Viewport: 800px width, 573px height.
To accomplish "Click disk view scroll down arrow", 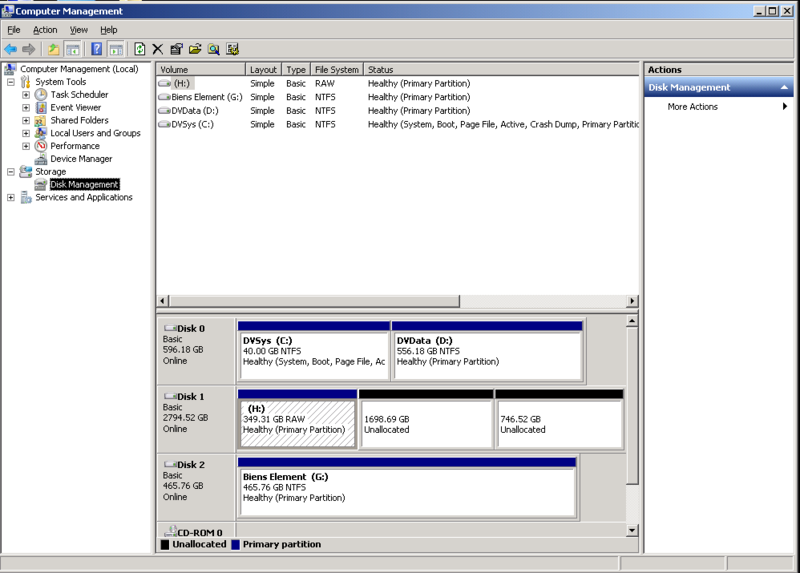I will [x=632, y=531].
